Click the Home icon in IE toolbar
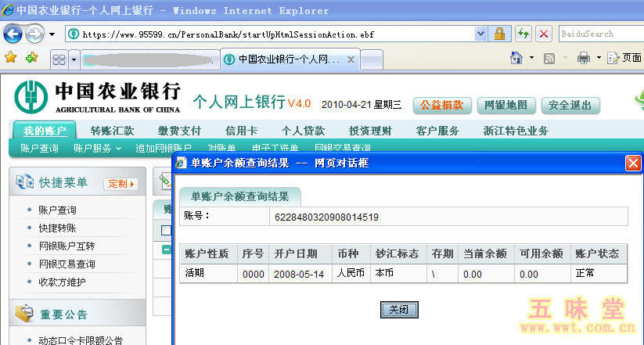Image resolution: width=644 pixels, height=345 pixels. tap(516, 59)
